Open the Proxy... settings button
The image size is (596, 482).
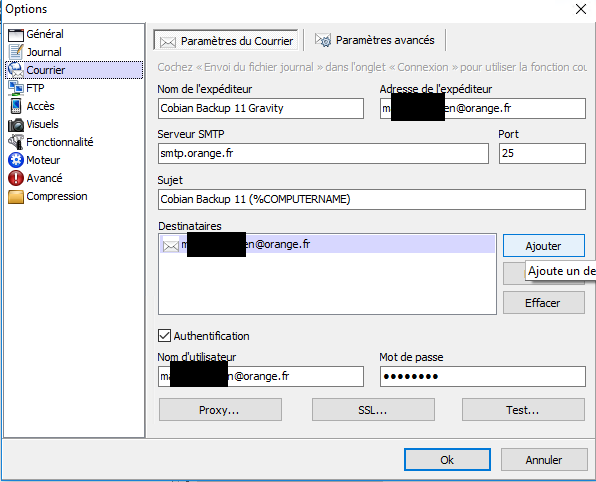click(220, 410)
